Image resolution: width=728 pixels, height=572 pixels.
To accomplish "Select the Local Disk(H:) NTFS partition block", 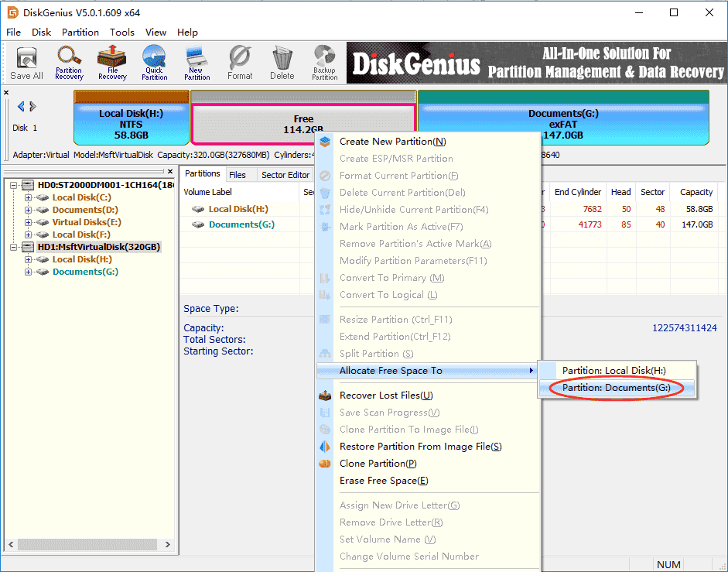I will click(x=132, y=118).
